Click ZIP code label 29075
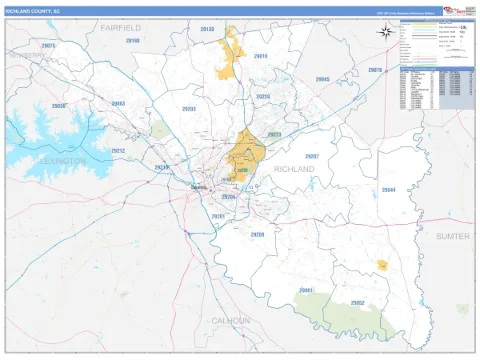 pos(48,46)
